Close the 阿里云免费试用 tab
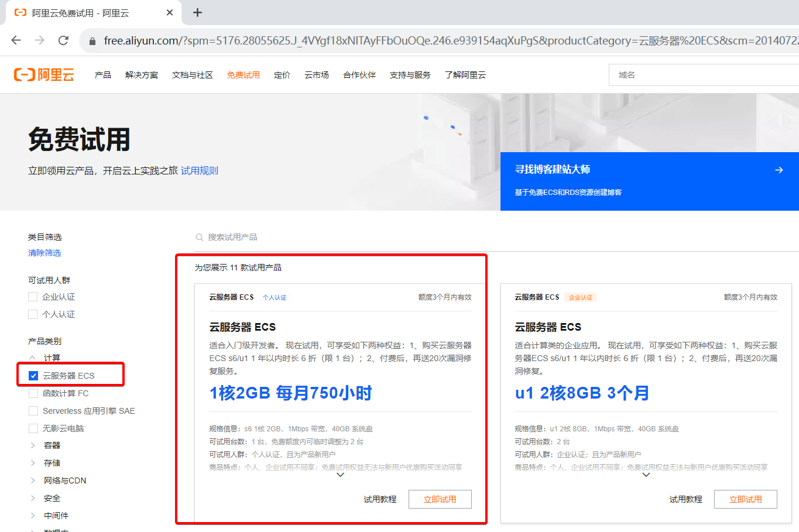 coord(170,12)
